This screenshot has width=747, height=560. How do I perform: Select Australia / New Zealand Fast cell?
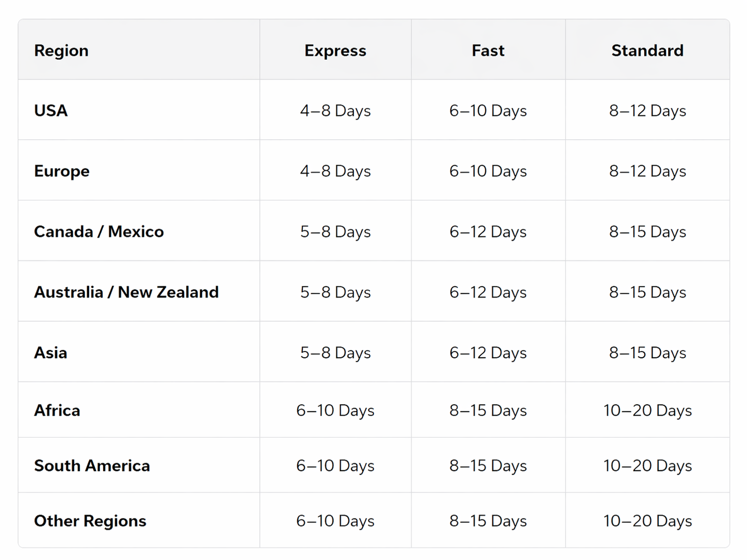(x=488, y=292)
